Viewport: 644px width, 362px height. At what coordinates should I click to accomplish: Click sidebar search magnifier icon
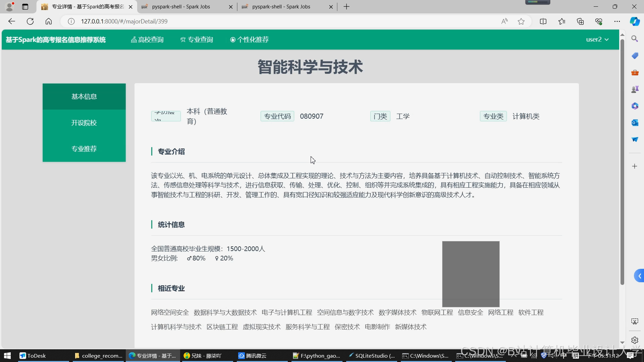pos(635,39)
